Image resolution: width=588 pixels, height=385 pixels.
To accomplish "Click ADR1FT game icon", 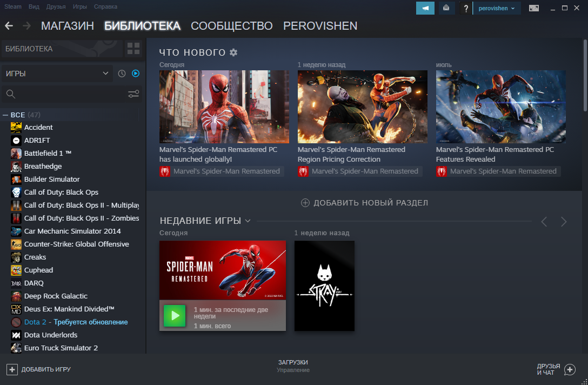I will click(16, 141).
